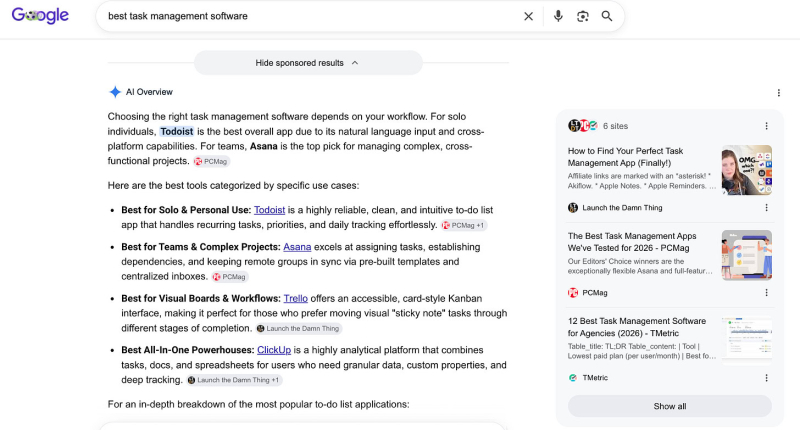Click 'Launch the Damn Thing' source name in panel
This screenshot has height=430, width=800.
pyautogui.click(x=622, y=208)
